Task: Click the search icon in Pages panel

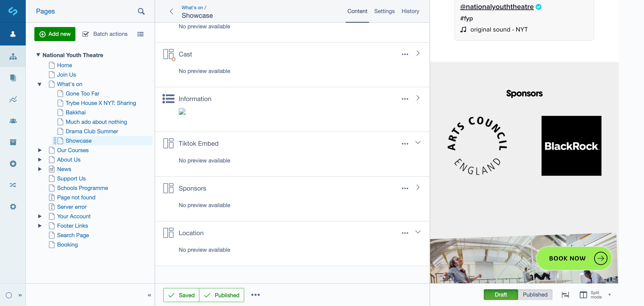Action: (141, 11)
